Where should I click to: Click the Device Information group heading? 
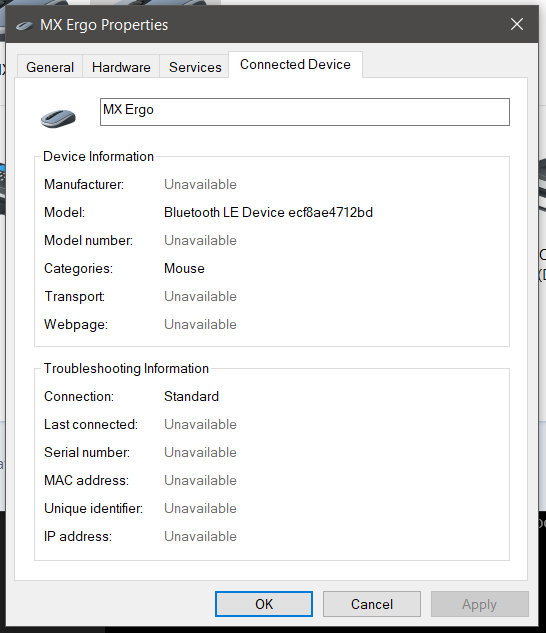pos(99,157)
